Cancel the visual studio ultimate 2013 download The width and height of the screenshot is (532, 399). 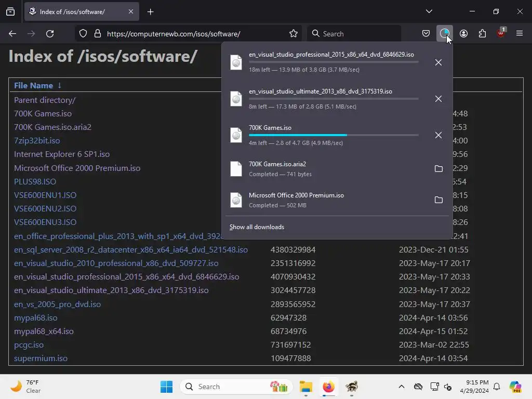pyautogui.click(x=438, y=99)
